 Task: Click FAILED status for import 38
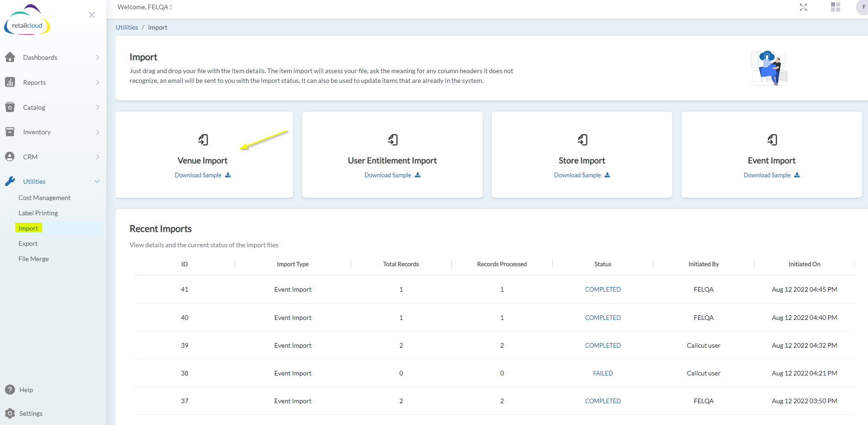click(602, 373)
